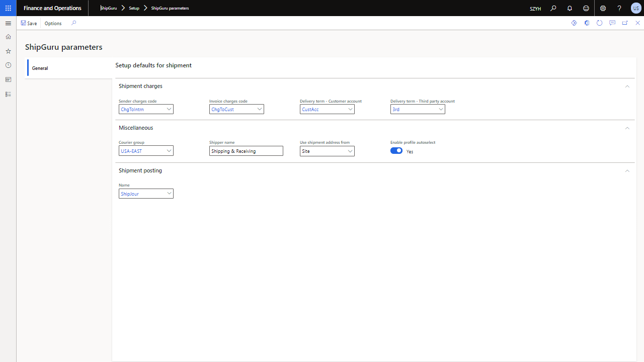Screen dimensions: 644x362
Task: Open the Courier group dropdown
Action: click(x=169, y=151)
